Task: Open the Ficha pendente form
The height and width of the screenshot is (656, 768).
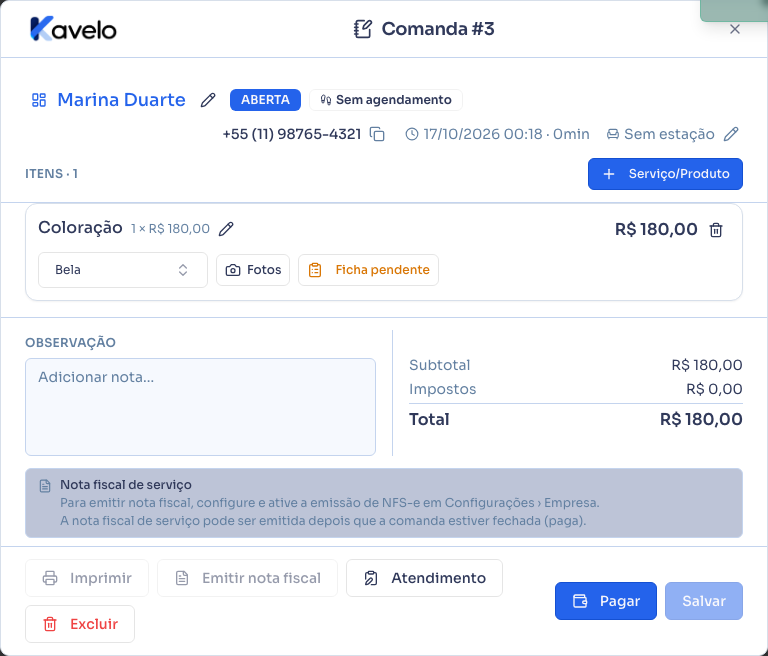Action: pyautogui.click(x=368, y=270)
